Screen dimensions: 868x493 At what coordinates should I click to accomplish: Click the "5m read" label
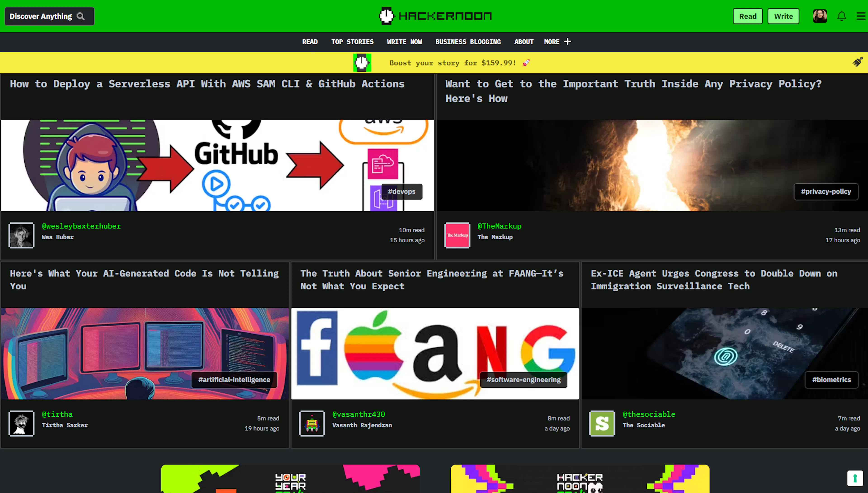point(268,418)
